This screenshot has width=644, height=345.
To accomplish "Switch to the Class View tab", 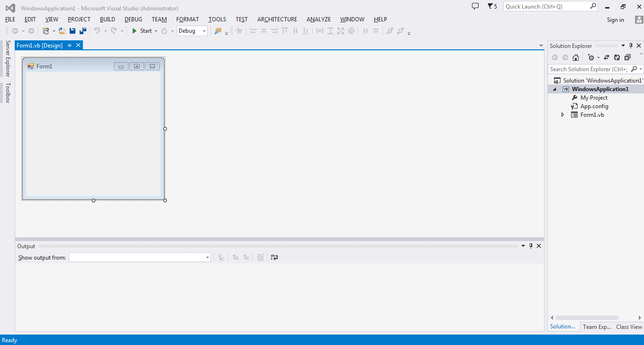I will pos(629,326).
